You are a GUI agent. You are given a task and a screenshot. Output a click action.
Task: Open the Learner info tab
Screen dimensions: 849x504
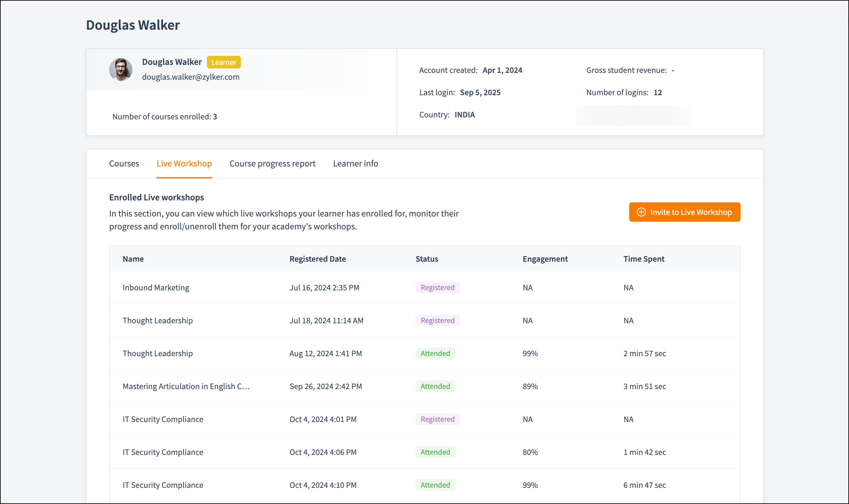pos(355,163)
